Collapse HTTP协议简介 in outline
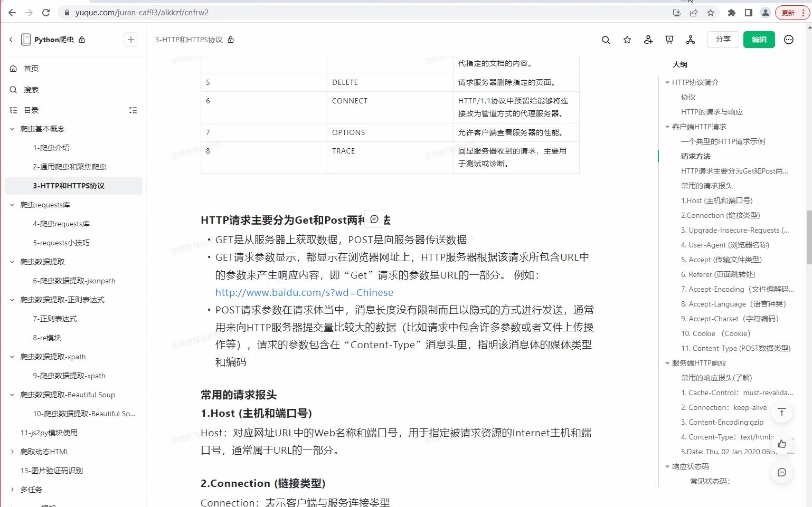The height and width of the screenshot is (507, 812). 667,82
